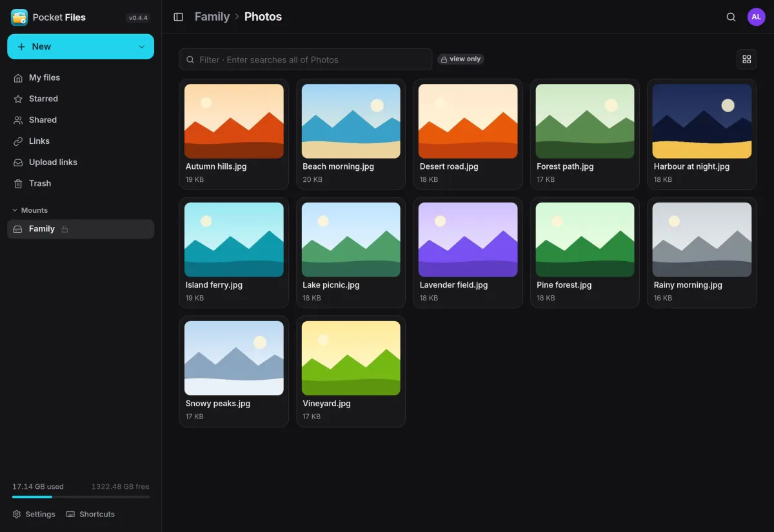The height and width of the screenshot is (532, 774).
Task: Open Rainy morning.jpg thumbnail
Action: [702, 240]
